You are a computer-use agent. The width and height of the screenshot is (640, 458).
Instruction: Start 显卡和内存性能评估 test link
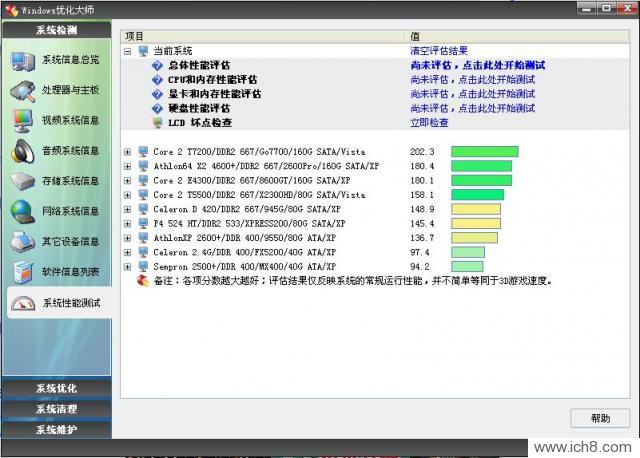point(473,94)
